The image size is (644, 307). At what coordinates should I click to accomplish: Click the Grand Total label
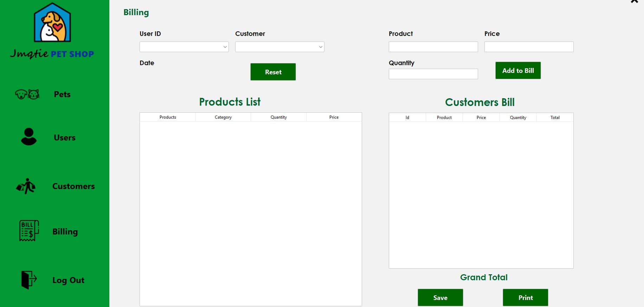click(484, 277)
